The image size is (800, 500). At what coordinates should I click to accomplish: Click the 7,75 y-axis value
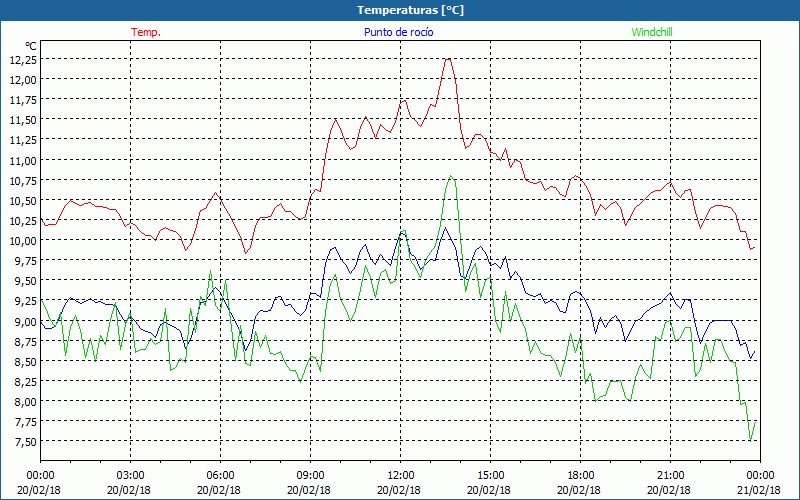(26, 421)
